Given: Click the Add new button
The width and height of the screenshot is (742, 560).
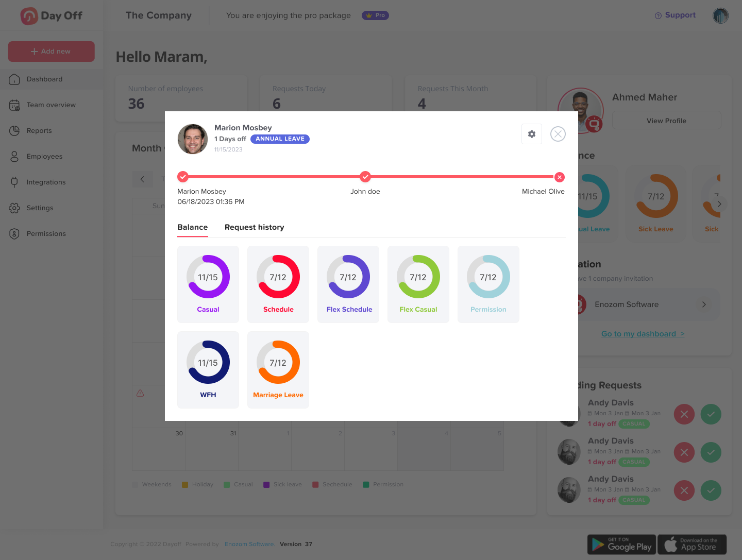Looking at the screenshot, I should (51, 52).
